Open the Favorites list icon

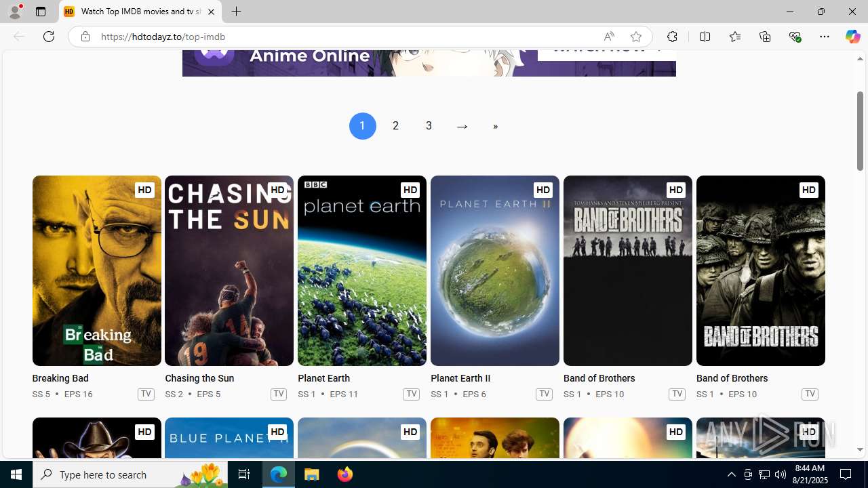click(x=734, y=37)
